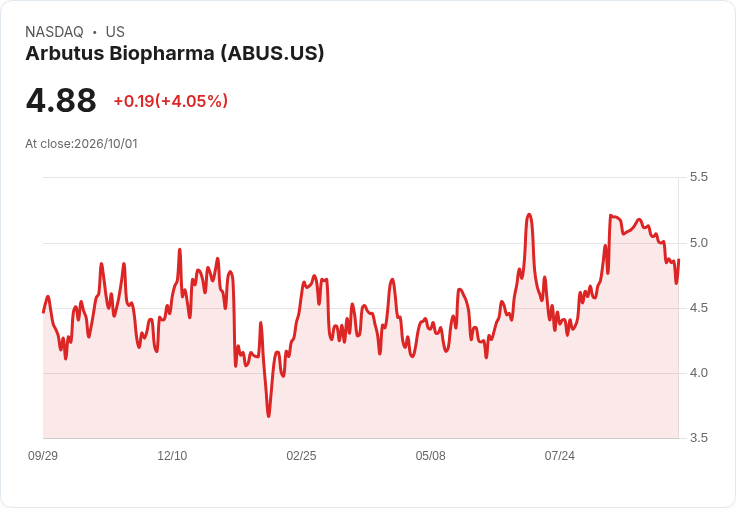This screenshot has height=508, width=736.
Task: Click the lowest dip point on chart line
Action: [x=268, y=416]
